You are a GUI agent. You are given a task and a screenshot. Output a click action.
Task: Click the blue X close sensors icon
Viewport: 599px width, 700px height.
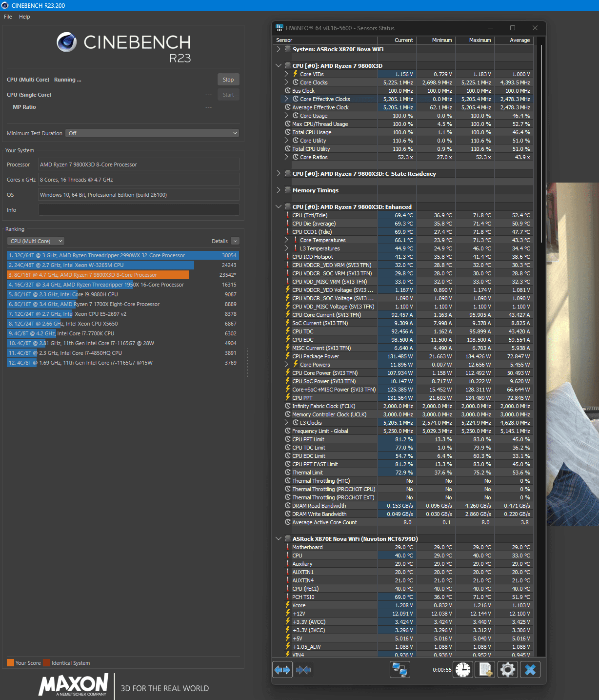(530, 670)
